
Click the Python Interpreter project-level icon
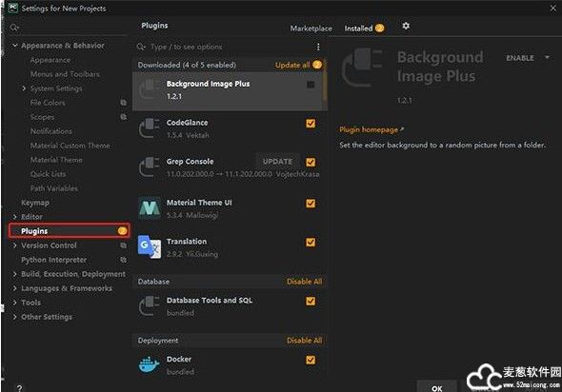pos(123,260)
